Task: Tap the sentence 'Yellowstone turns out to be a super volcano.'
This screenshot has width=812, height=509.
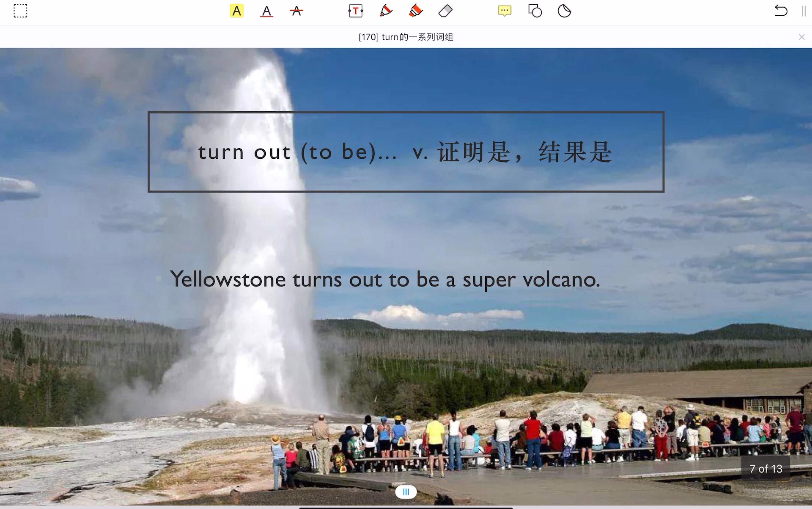Action: [x=385, y=280]
